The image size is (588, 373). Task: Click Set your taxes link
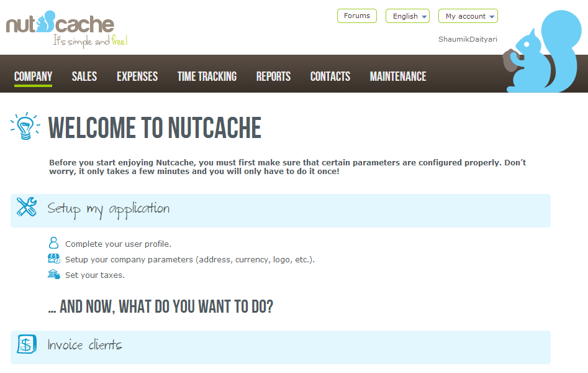pyautogui.click(x=95, y=275)
